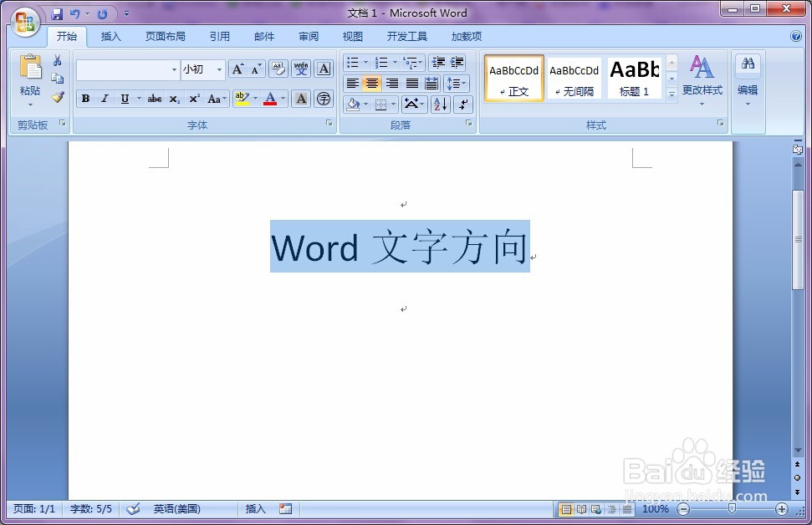Image resolution: width=812 pixels, height=525 pixels.
Task: Switch to the 视图 tab
Action: click(x=353, y=36)
